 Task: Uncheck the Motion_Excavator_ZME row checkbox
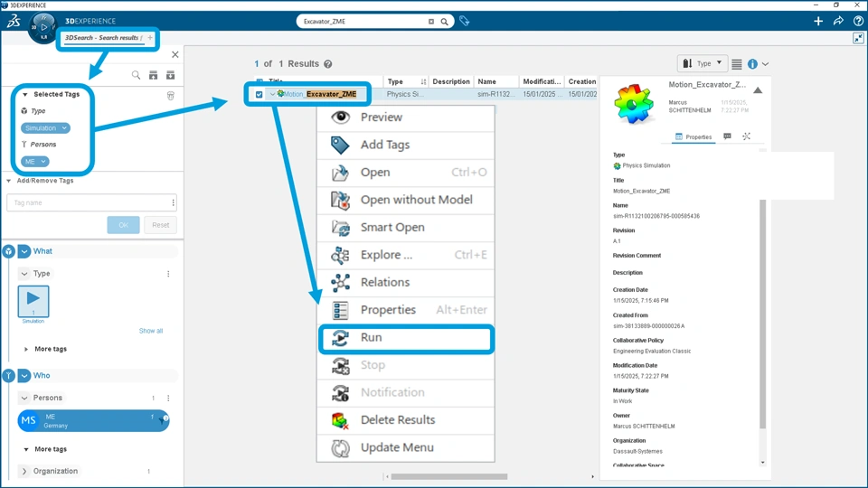[x=259, y=95]
